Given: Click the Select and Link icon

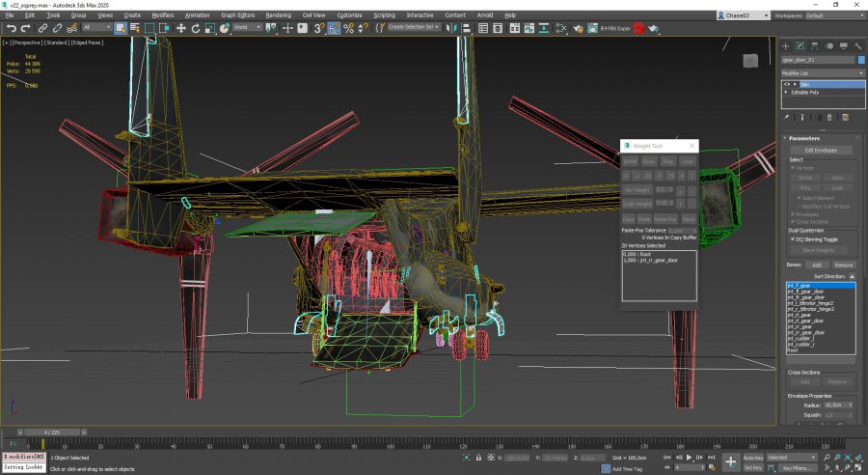Looking at the screenshot, I should 42,28.
